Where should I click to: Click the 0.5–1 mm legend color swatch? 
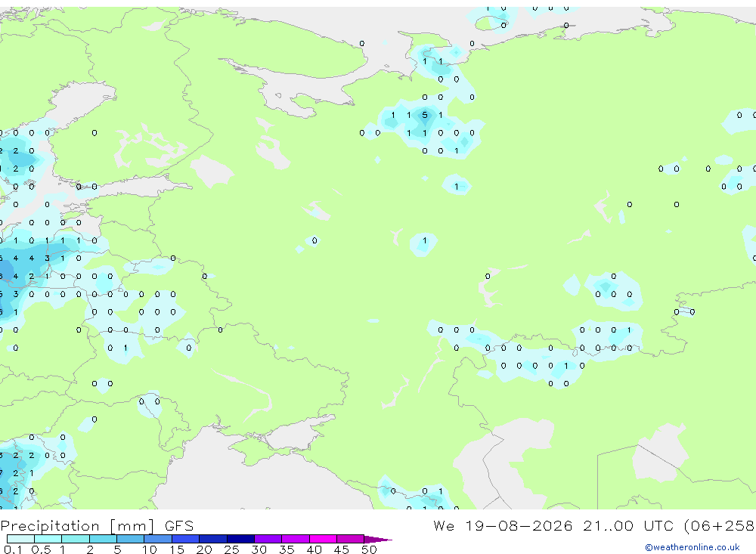48,539
